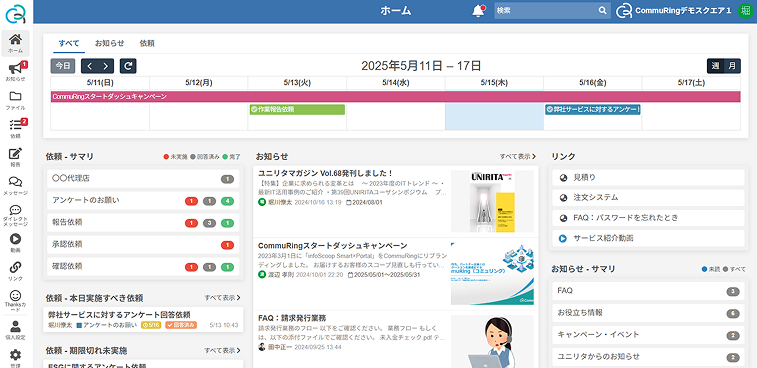The image size is (757, 368).
Task: Click red badge on 承認依頼 row
Action: [227, 245]
